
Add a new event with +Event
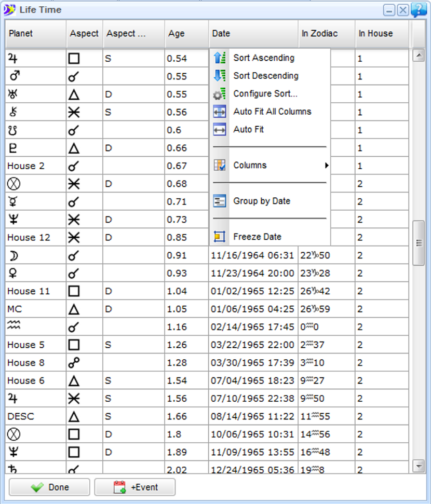(135, 487)
